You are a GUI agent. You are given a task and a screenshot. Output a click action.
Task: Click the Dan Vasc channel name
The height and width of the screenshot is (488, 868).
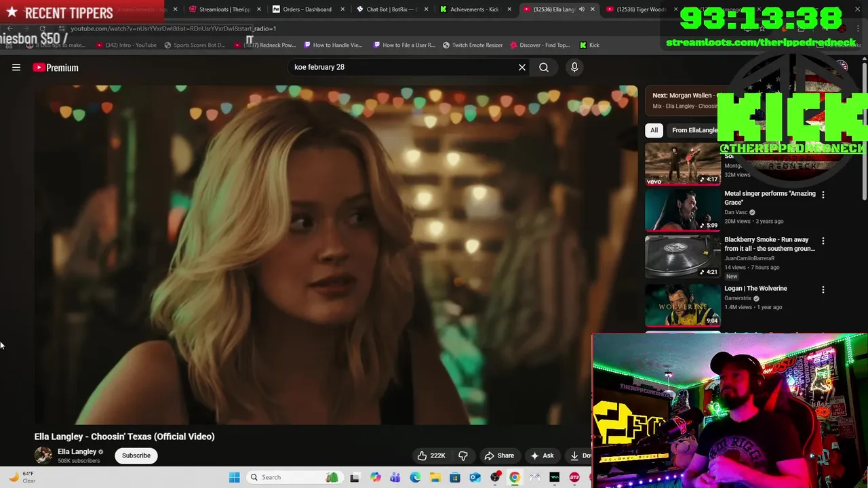click(x=736, y=212)
